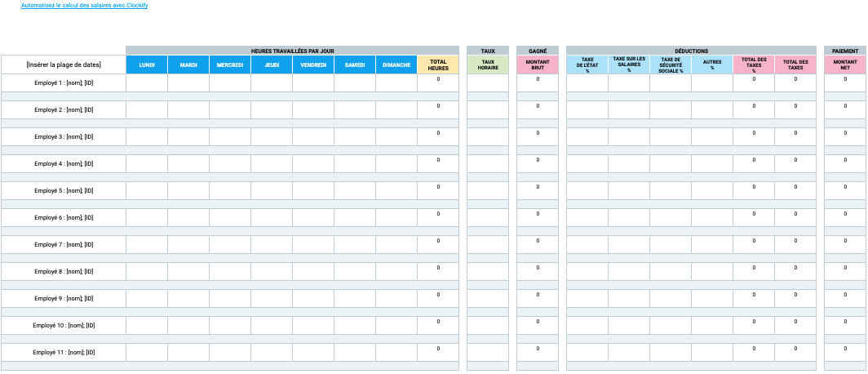Select the AUTRES % header cell
Image resolution: width=868 pixels, height=374 pixels.
pos(712,65)
